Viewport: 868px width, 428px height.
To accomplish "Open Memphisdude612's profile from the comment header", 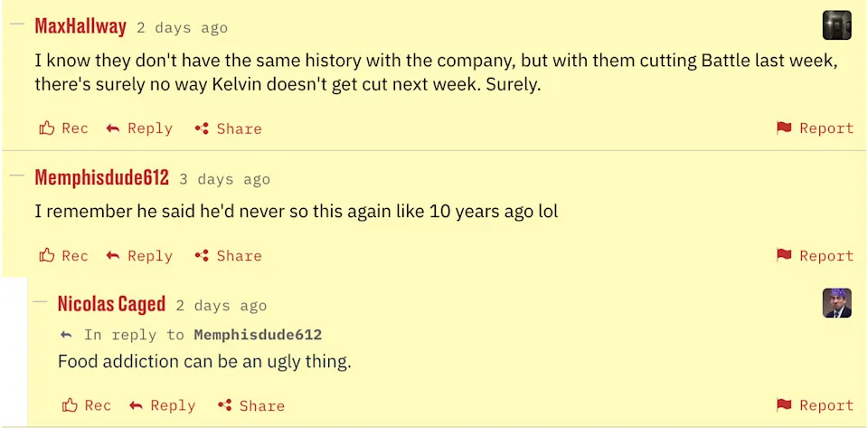I will pos(102,178).
